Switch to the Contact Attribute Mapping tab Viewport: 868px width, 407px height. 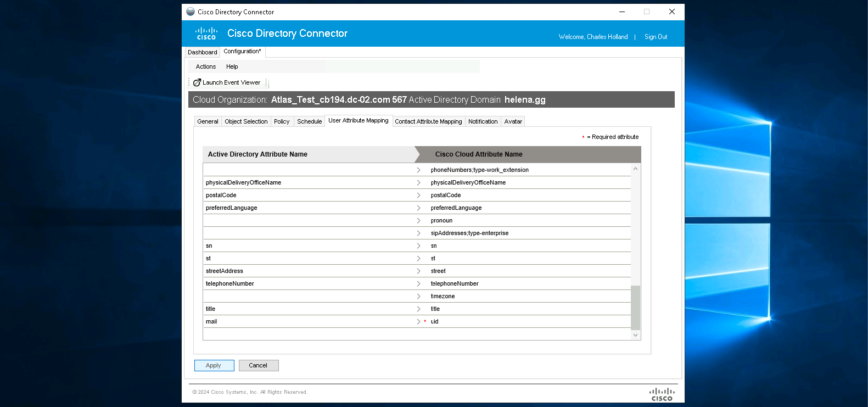click(428, 121)
